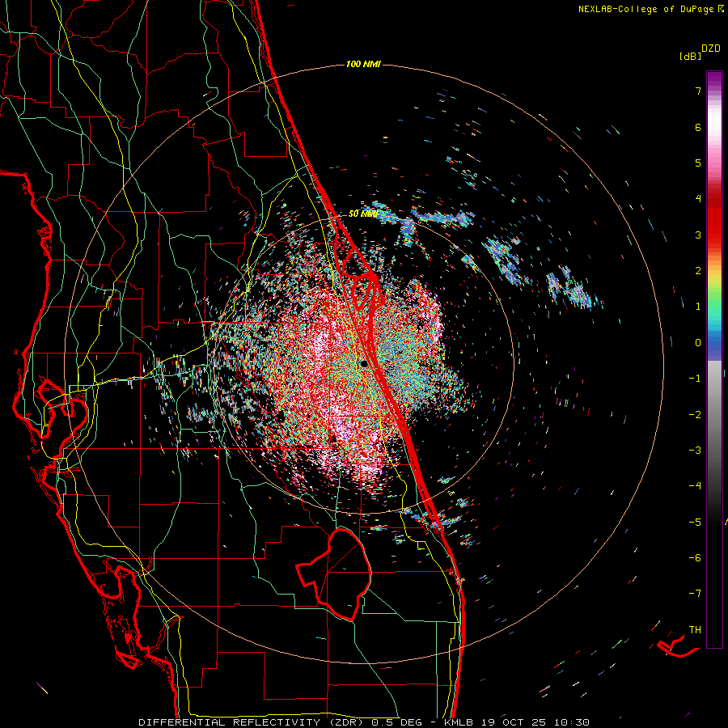This screenshot has width=728, height=728.
Task: Click the -6 value on the color scale
Action: tap(695, 558)
